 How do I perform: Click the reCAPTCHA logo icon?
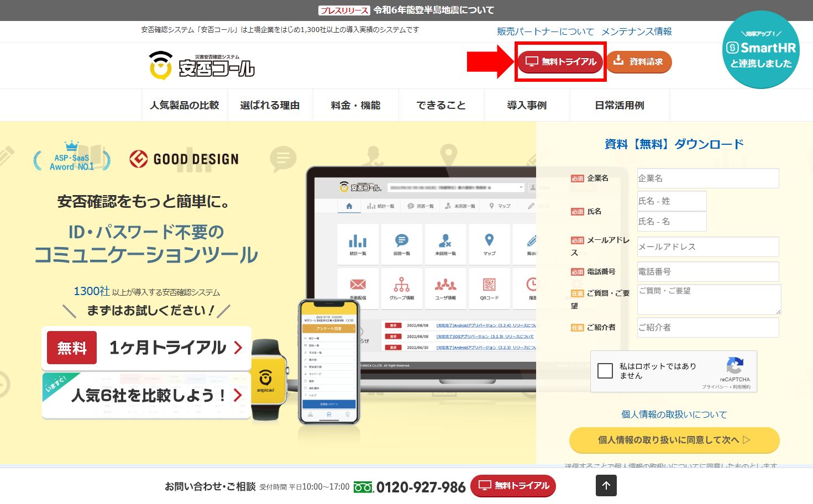[x=735, y=366]
